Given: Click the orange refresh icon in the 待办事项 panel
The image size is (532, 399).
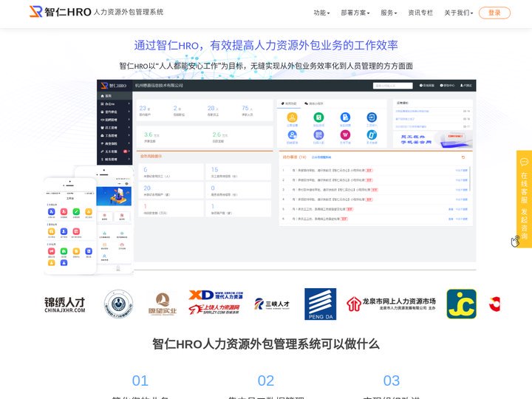Looking at the screenshot, I should [463, 157].
